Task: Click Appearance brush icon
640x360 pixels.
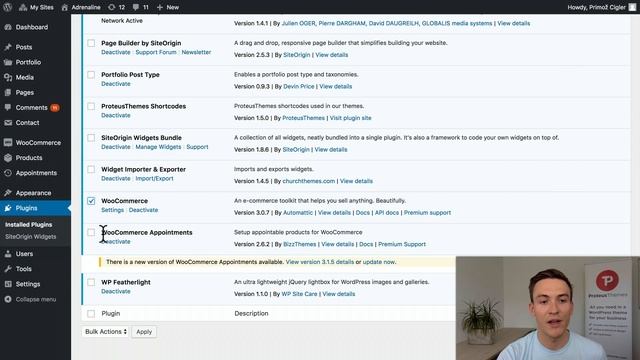Action: [8, 193]
